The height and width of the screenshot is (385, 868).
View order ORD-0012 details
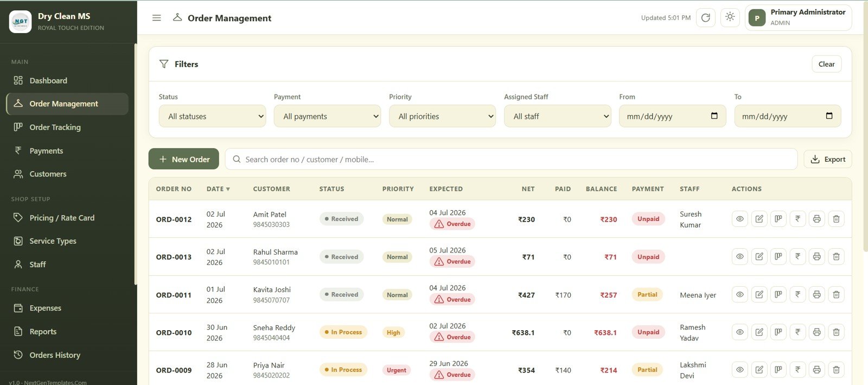[x=740, y=219]
